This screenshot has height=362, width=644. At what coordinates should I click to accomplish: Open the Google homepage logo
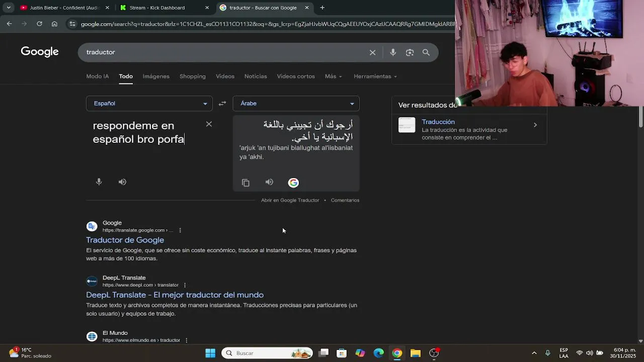tap(40, 52)
